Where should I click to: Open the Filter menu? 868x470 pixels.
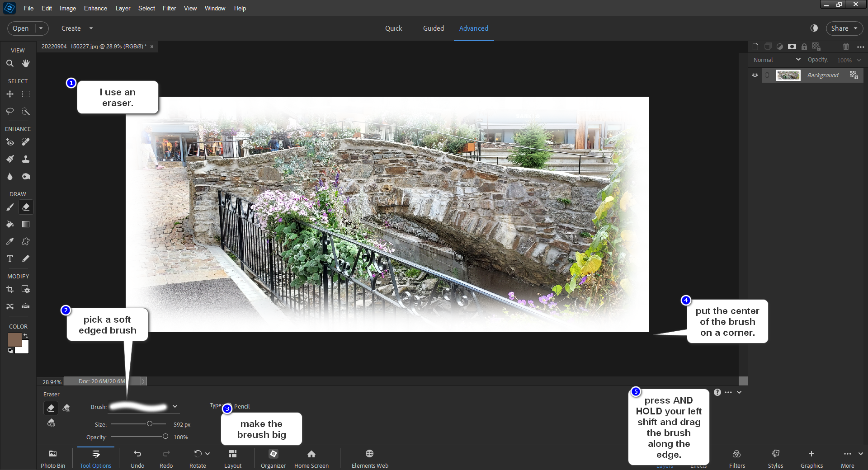point(169,8)
